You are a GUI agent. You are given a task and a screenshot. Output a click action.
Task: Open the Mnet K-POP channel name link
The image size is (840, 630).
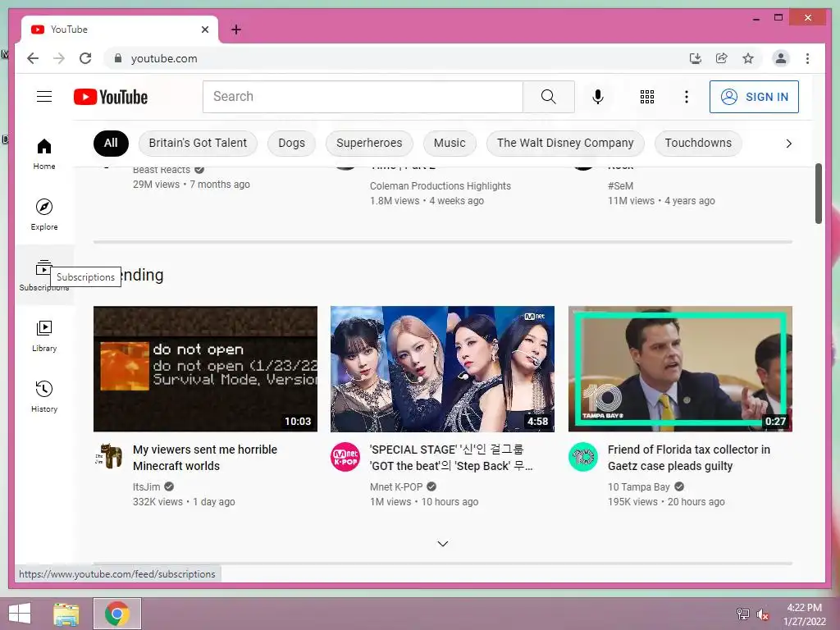[x=396, y=487]
